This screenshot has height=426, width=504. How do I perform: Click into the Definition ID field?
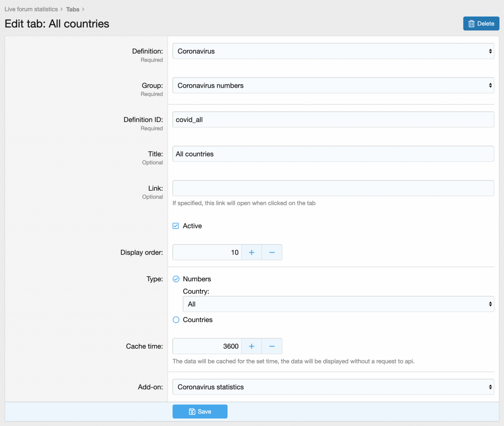tap(333, 120)
